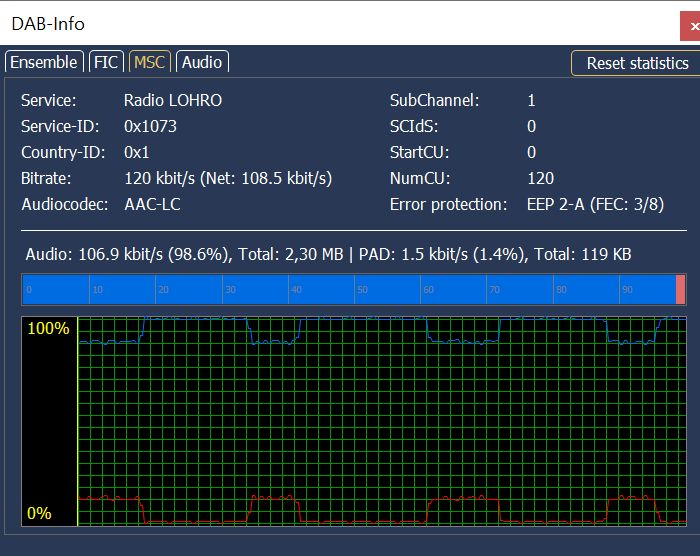700x556 pixels.
Task: Click the red PAD segment at bar end
Action: (x=681, y=290)
